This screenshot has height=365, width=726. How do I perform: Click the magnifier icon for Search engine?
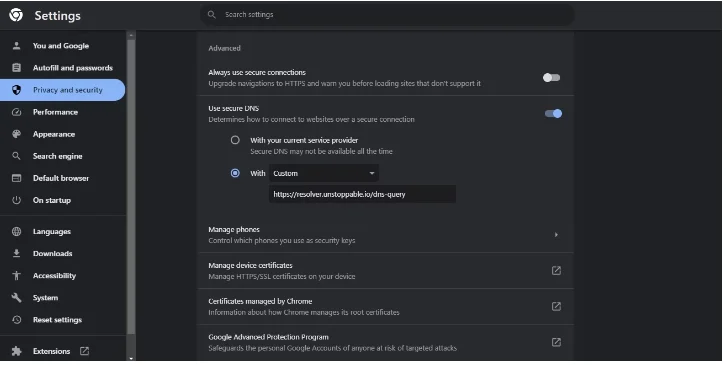(16, 156)
